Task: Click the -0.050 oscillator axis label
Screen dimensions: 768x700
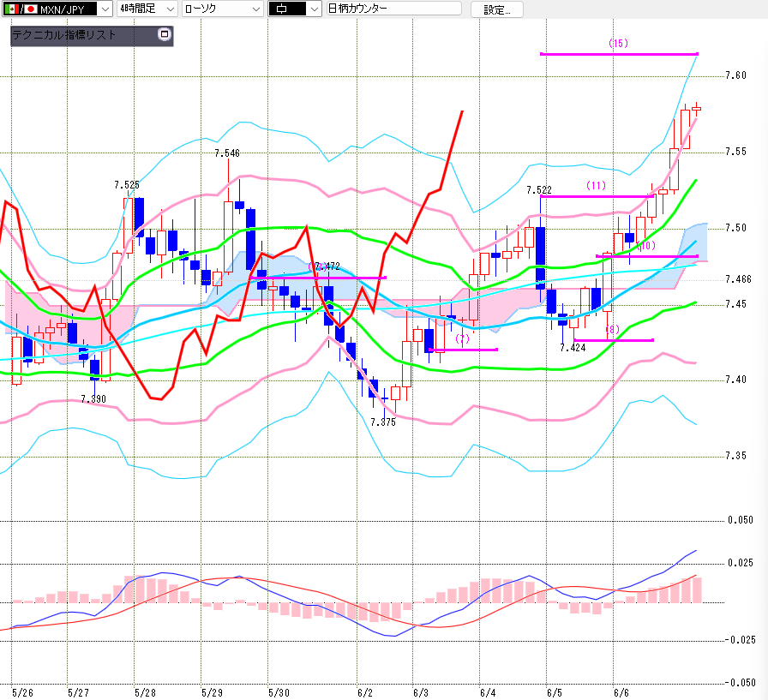Action: (741, 683)
